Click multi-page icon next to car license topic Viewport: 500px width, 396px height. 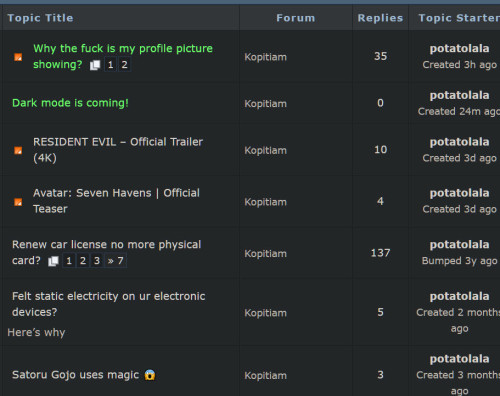click(x=53, y=261)
